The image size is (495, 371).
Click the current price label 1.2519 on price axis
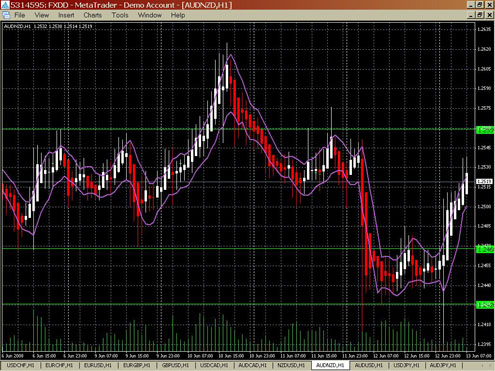click(484, 181)
